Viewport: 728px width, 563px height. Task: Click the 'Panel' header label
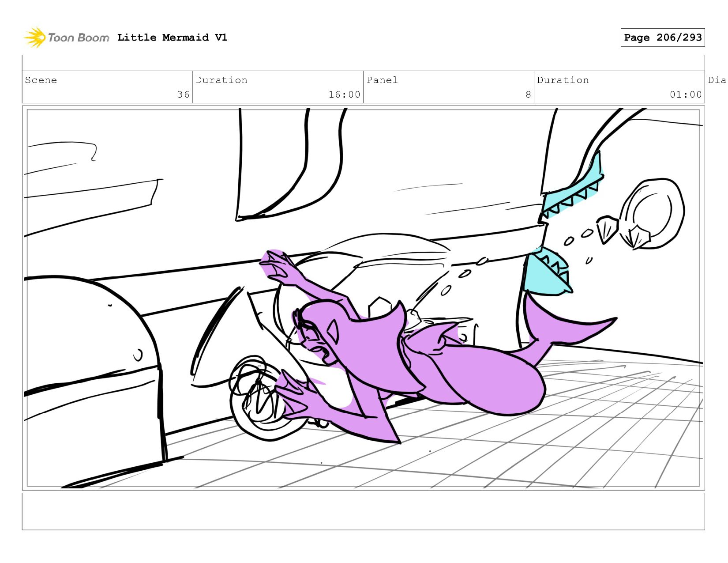pyautogui.click(x=382, y=80)
